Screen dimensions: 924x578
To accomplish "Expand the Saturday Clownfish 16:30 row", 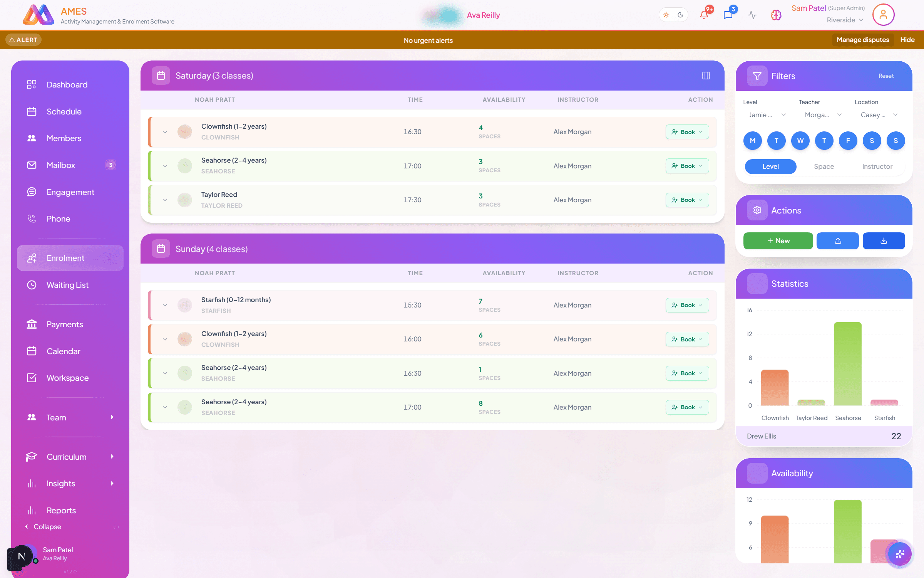I will coord(165,132).
